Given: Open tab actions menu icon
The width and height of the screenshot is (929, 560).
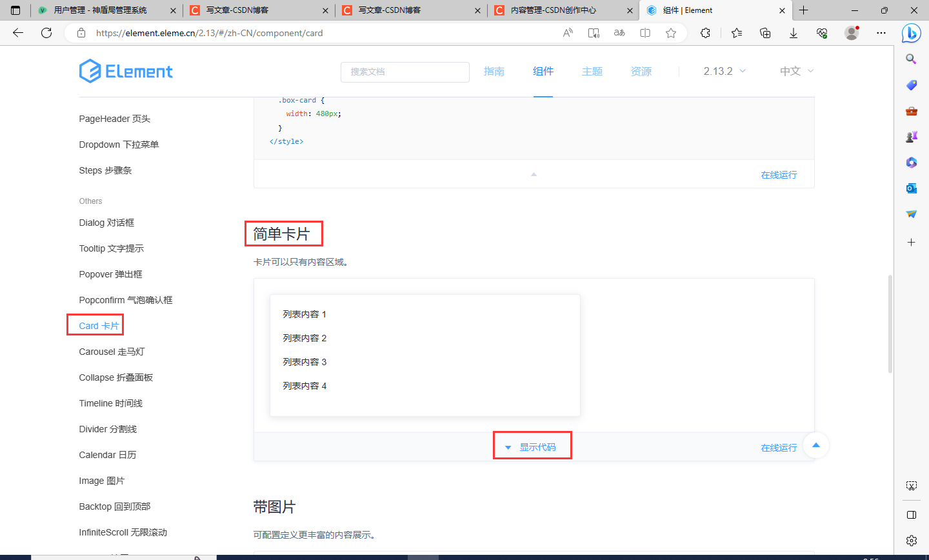Looking at the screenshot, I should click(15, 10).
